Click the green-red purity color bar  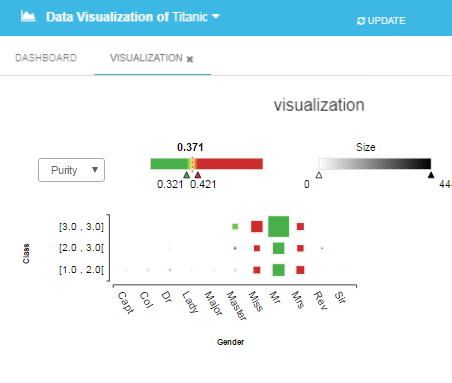(x=207, y=164)
